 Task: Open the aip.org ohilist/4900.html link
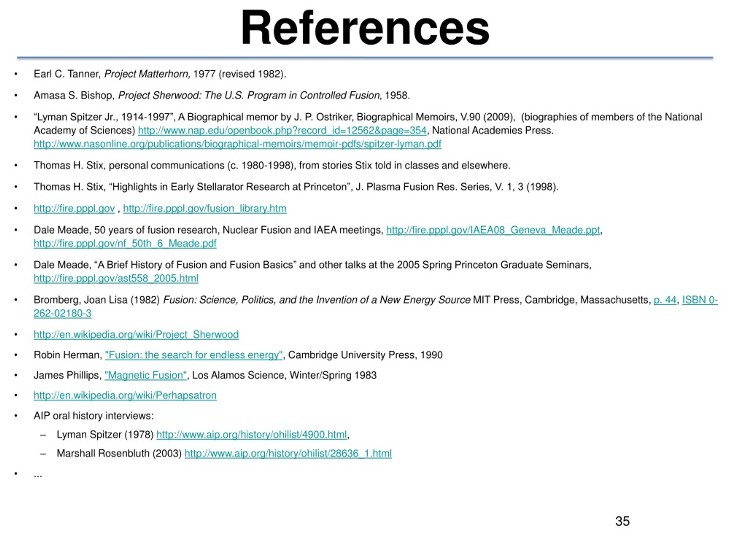[x=252, y=434]
